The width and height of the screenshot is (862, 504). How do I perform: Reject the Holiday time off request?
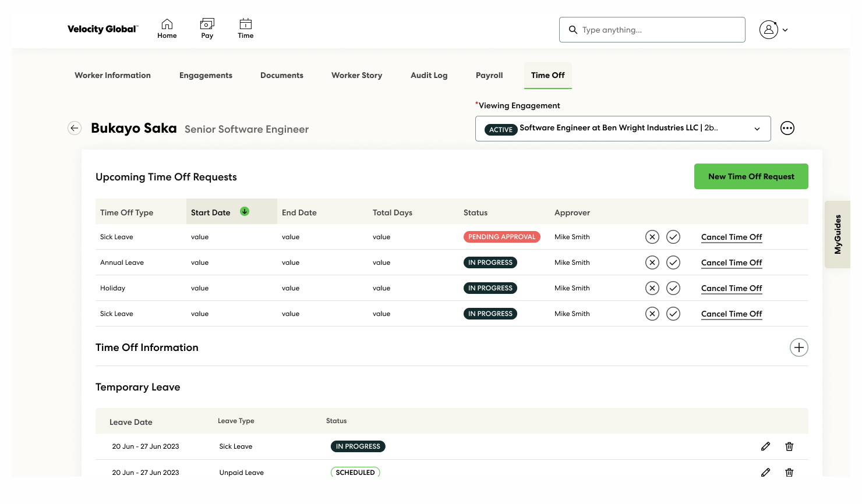[x=652, y=288]
